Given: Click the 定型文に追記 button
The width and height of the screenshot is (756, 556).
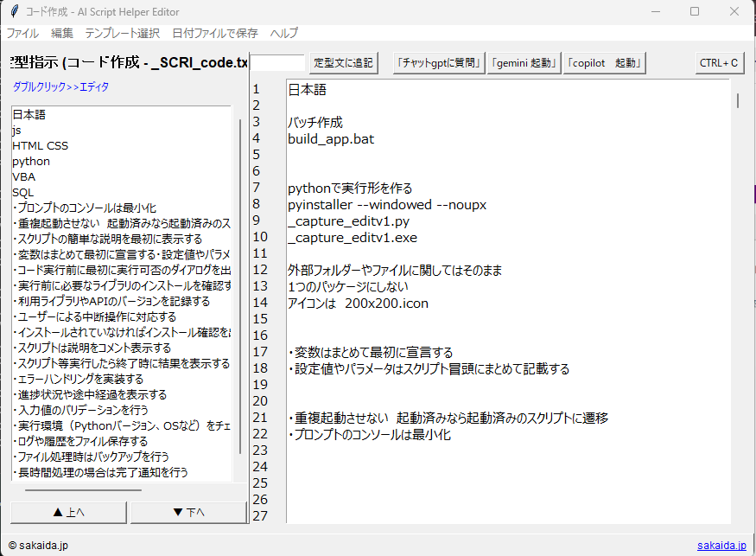Looking at the screenshot, I should point(343,63).
